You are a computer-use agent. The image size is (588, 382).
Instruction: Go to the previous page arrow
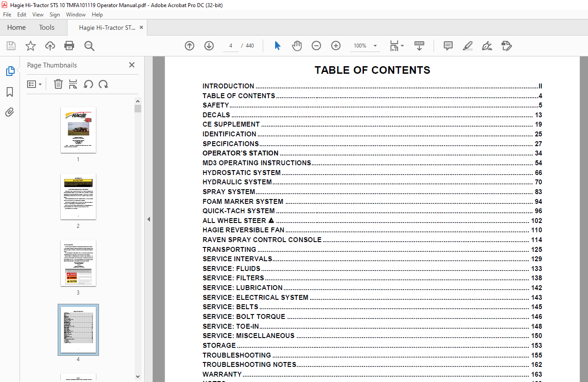tap(189, 46)
